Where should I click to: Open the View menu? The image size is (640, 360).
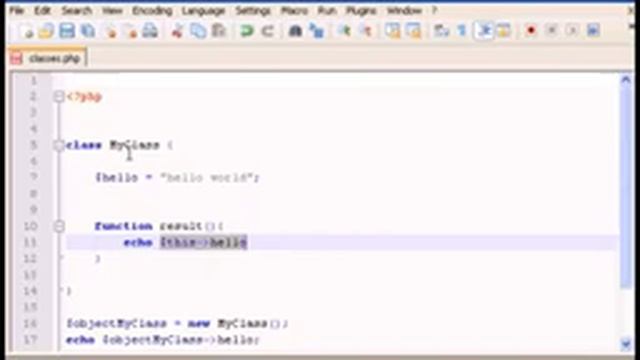click(x=112, y=11)
